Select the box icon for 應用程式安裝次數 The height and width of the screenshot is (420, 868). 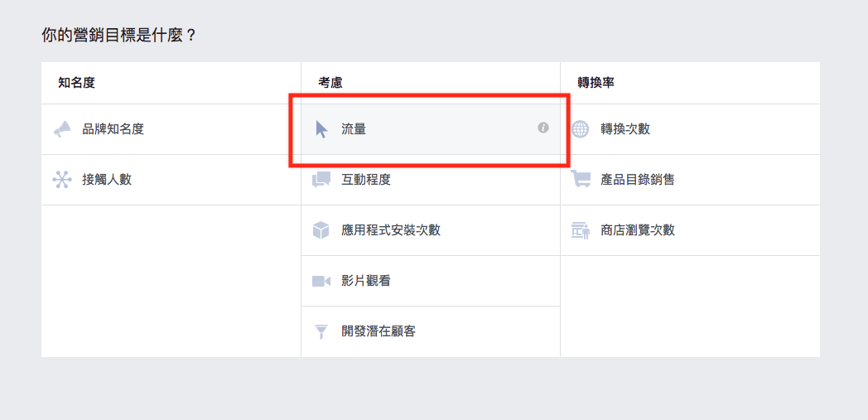point(321,230)
